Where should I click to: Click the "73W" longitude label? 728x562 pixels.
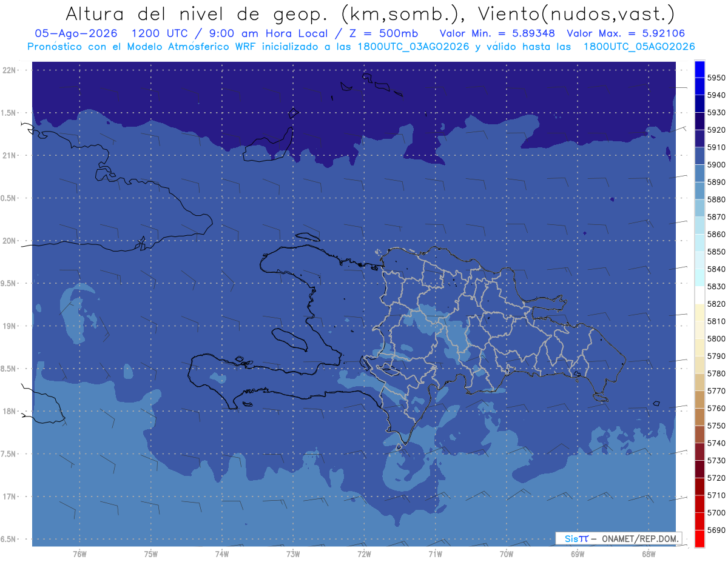293,554
